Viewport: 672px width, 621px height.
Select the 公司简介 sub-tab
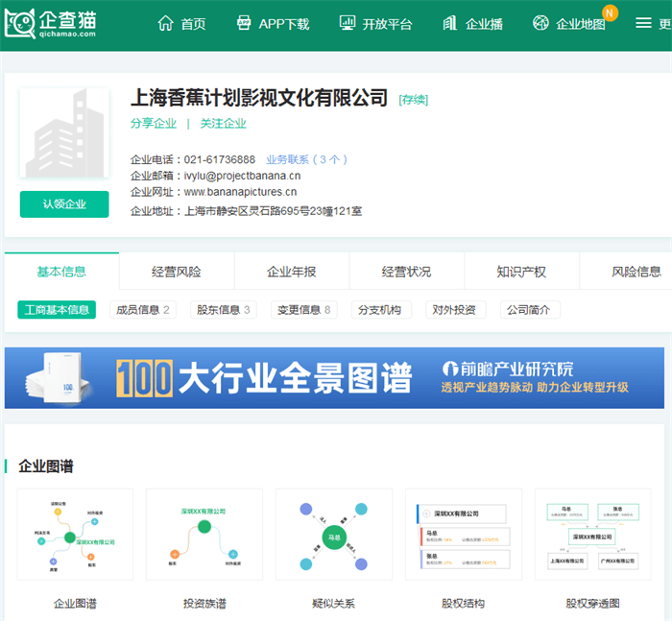point(530,309)
